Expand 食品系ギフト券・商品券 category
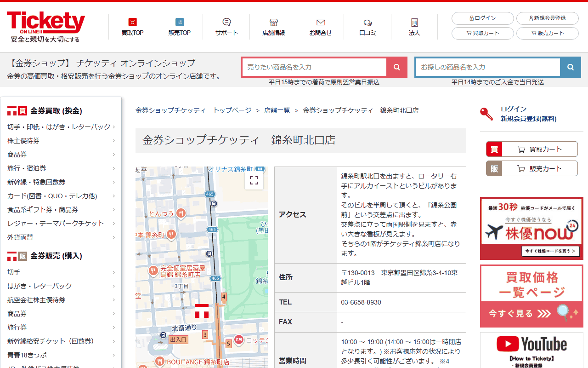 (61, 210)
